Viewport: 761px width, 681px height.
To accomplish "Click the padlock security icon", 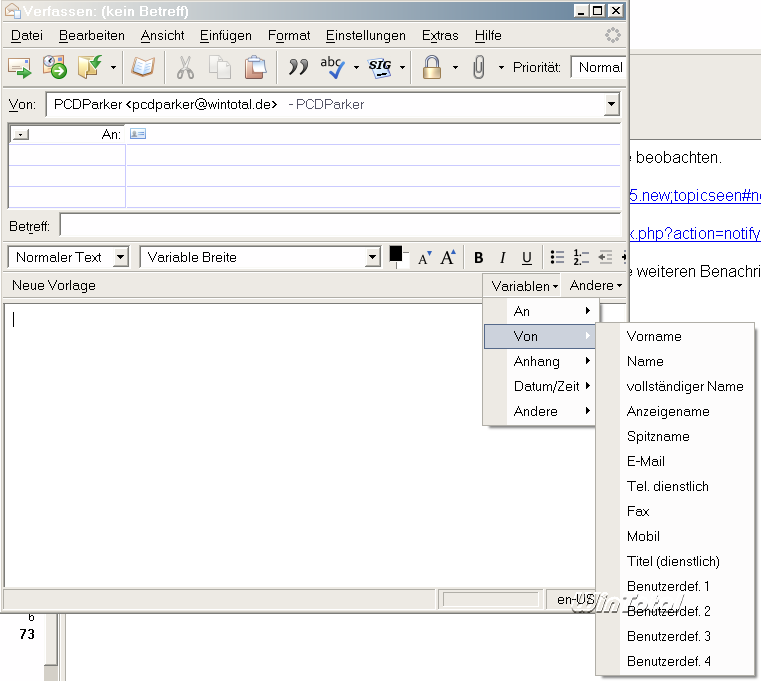I will click(432, 67).
